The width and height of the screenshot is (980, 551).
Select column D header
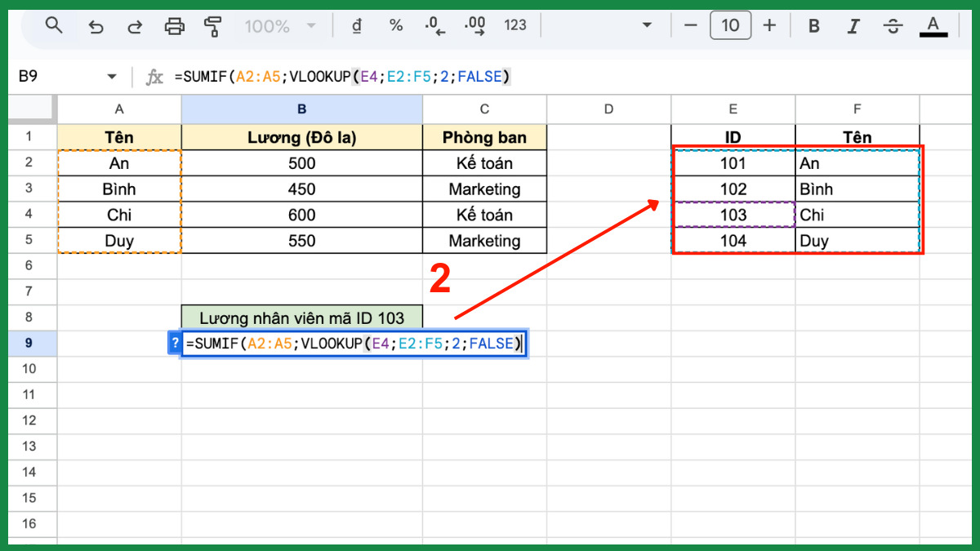[x=608, y=109]
